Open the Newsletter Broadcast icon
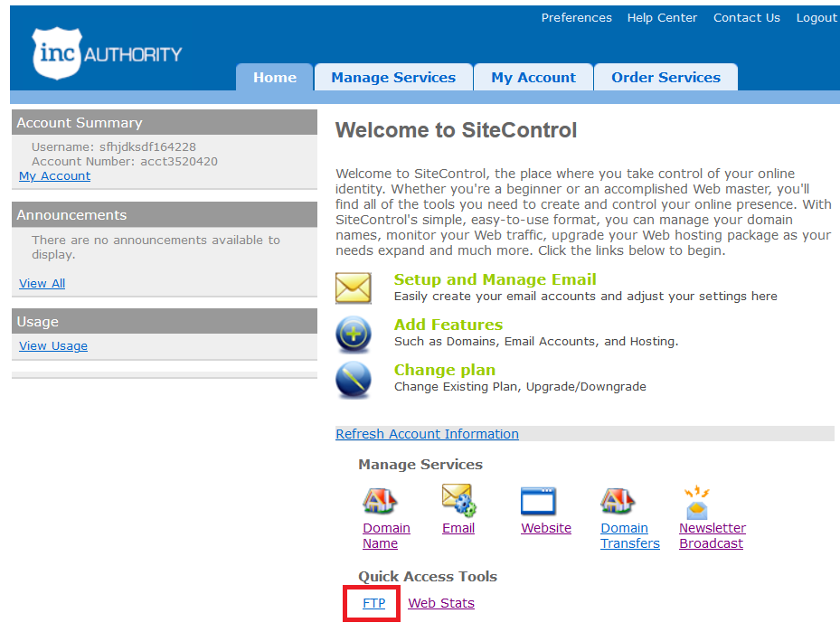The image size is (840, 632). coord(696,502)
